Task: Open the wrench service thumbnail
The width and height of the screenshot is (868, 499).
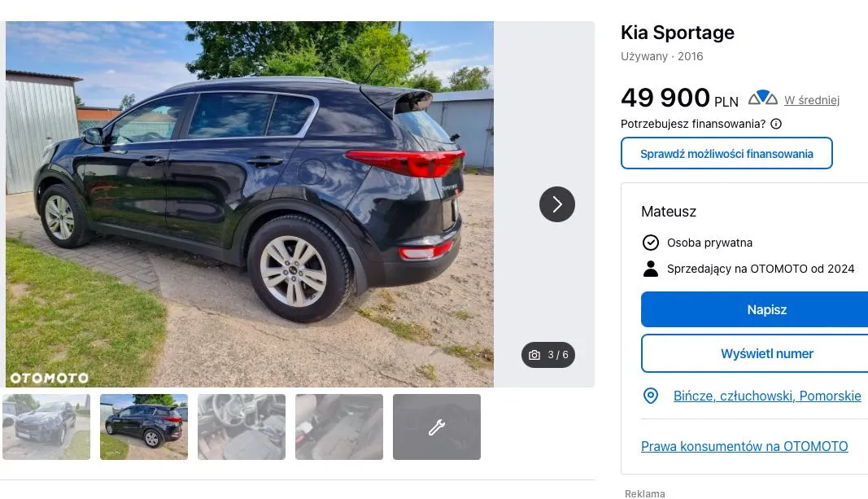Action: tap(437, 427)
